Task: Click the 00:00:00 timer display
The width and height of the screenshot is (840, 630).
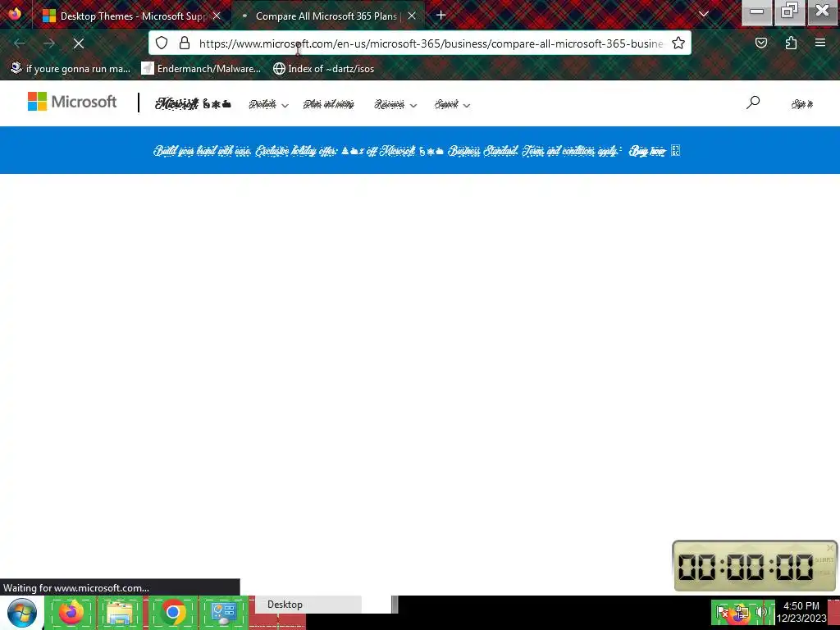Action: pyautogui.click(x=745, y=567)
